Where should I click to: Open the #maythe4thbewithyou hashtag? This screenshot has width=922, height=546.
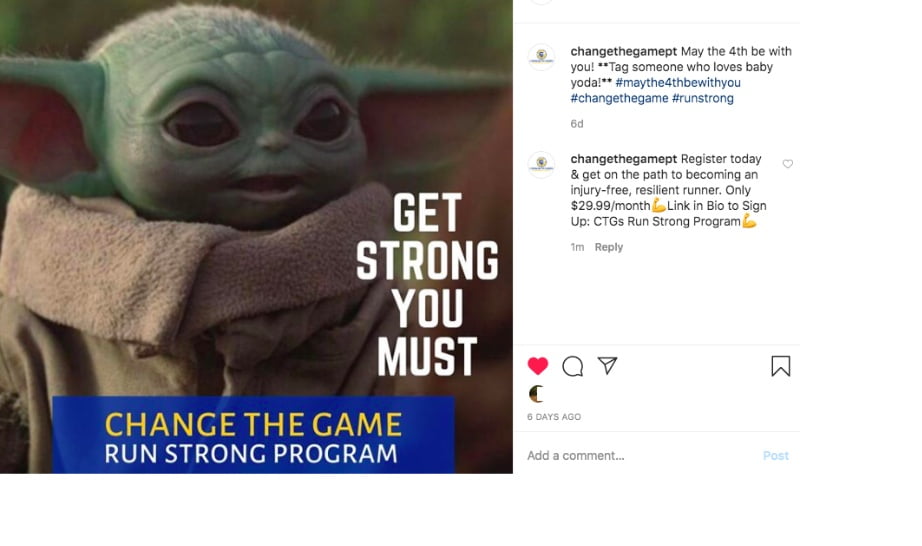click(678, 82)
